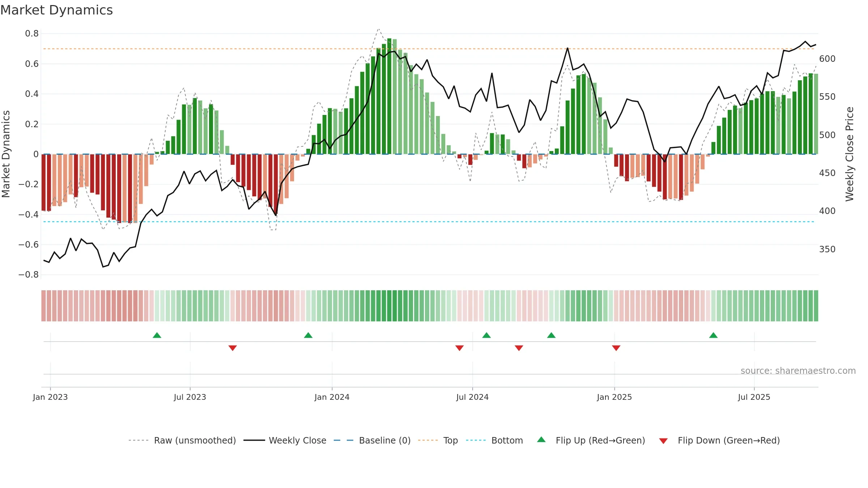Click the sharemaestro.com source text
This screenshot has width=868, height=488.
click(798, 371)
